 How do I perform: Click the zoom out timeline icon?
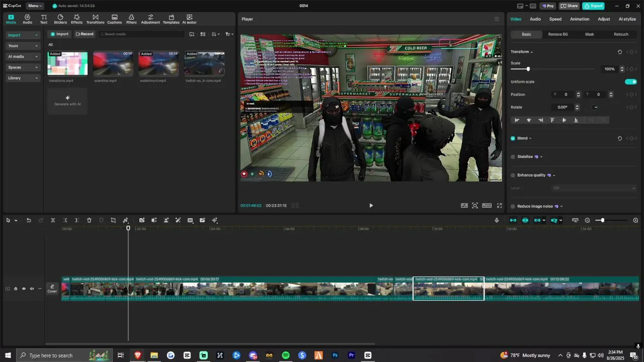[x=587, y=220]
